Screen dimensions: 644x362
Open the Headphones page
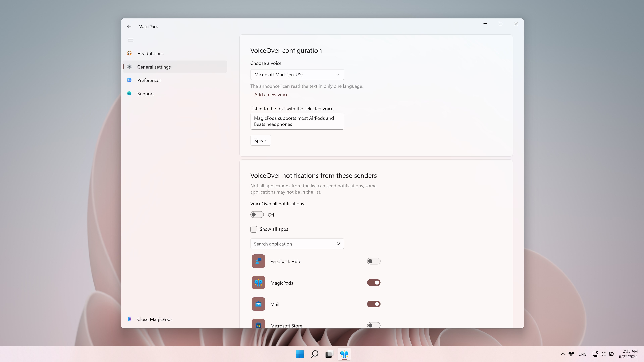click(150, 53)
